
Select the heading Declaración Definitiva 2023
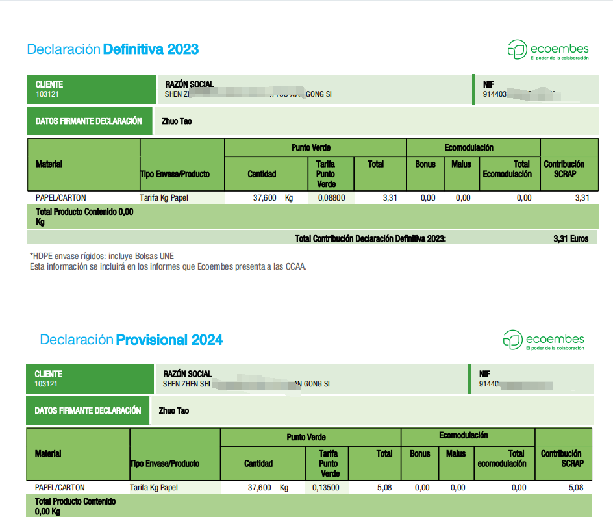[113, 49]
